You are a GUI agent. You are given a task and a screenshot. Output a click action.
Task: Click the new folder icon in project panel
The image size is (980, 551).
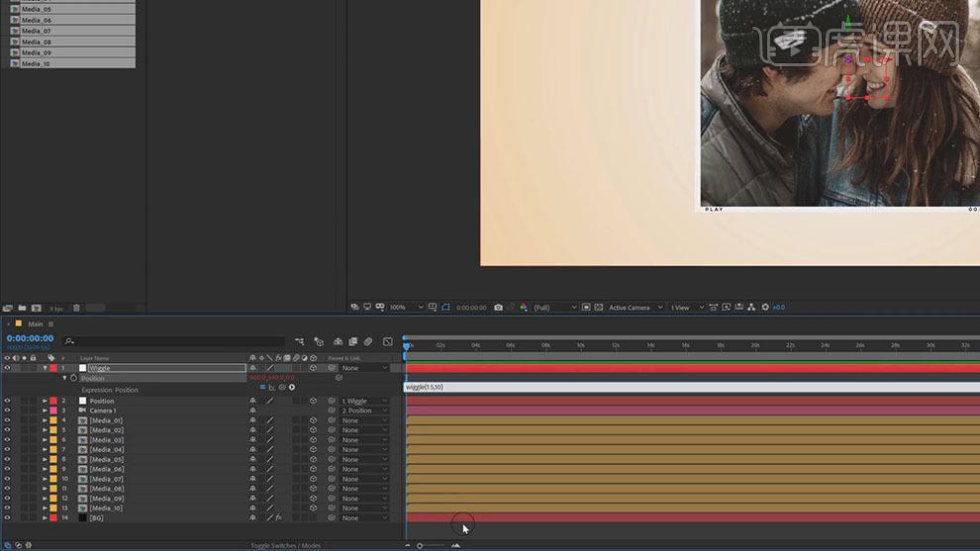[x=22, y=308]
